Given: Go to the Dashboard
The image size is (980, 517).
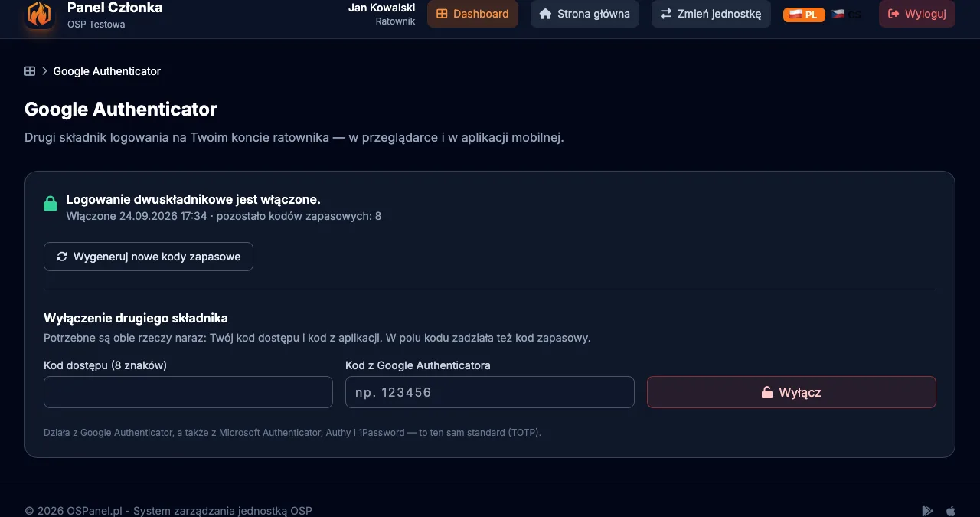Looking at the screenshot, I should [472, 14].
